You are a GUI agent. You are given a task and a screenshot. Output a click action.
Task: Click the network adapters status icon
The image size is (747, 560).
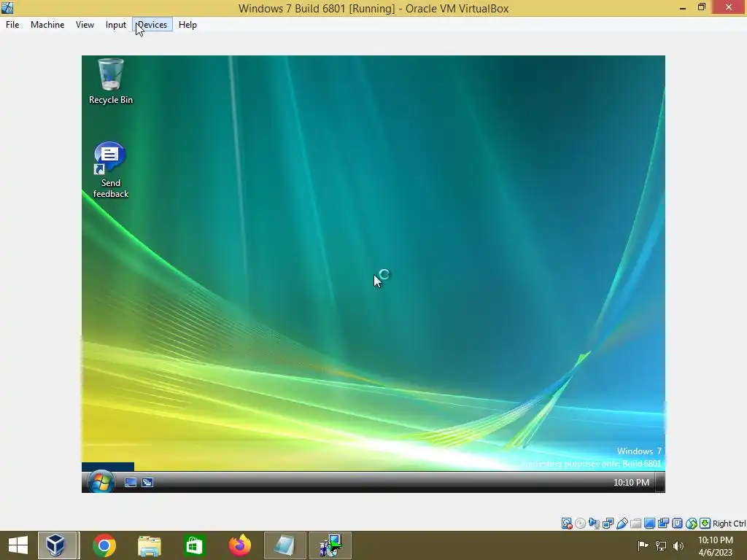608,524
